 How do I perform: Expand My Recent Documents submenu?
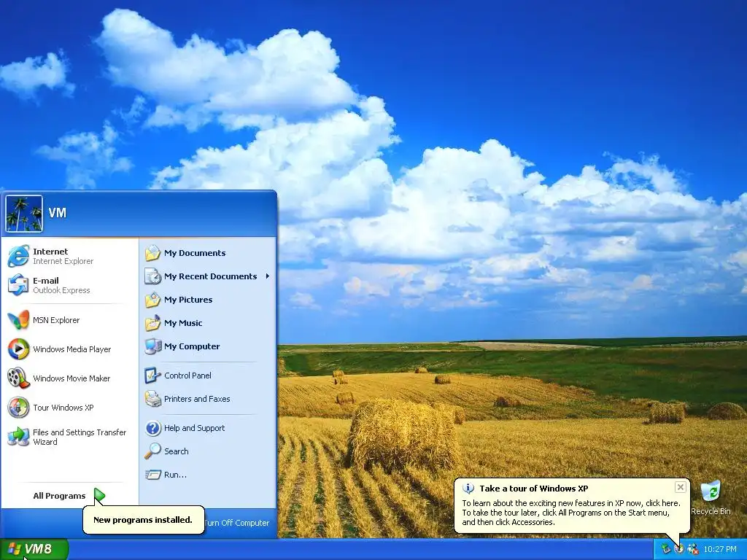click(x=208, y=276)
